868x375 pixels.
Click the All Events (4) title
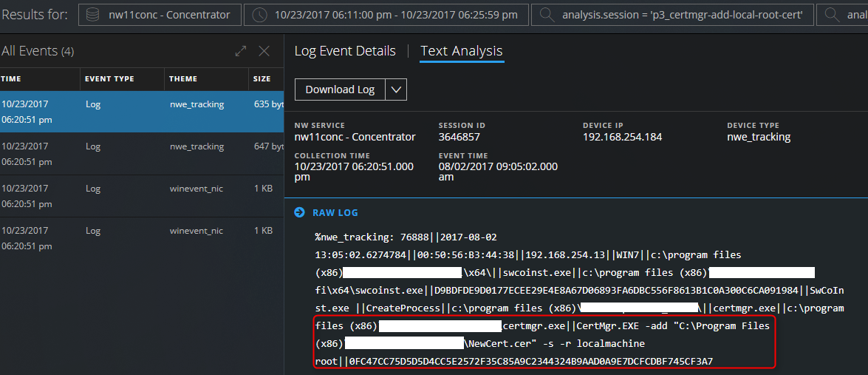(38, 51)
